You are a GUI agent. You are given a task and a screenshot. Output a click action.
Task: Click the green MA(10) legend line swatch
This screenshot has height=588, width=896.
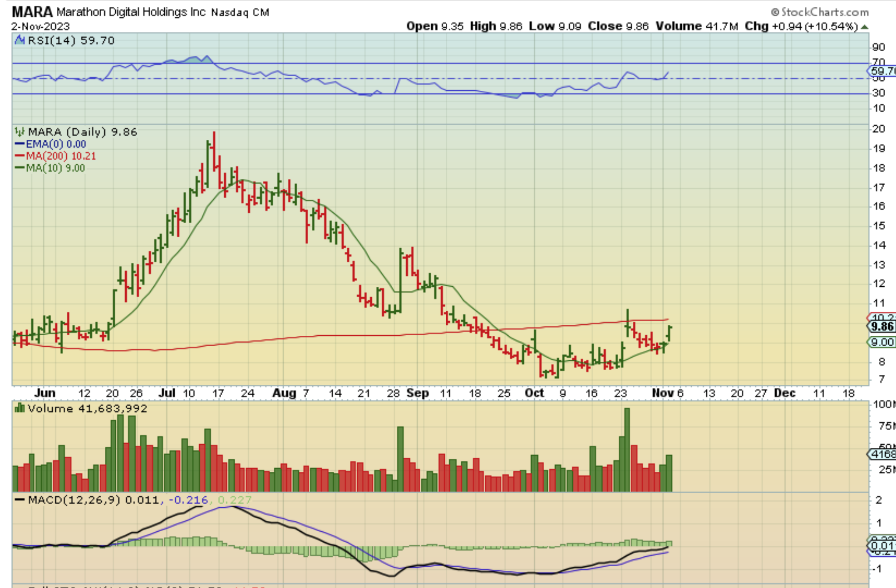(x=20, y=168)
